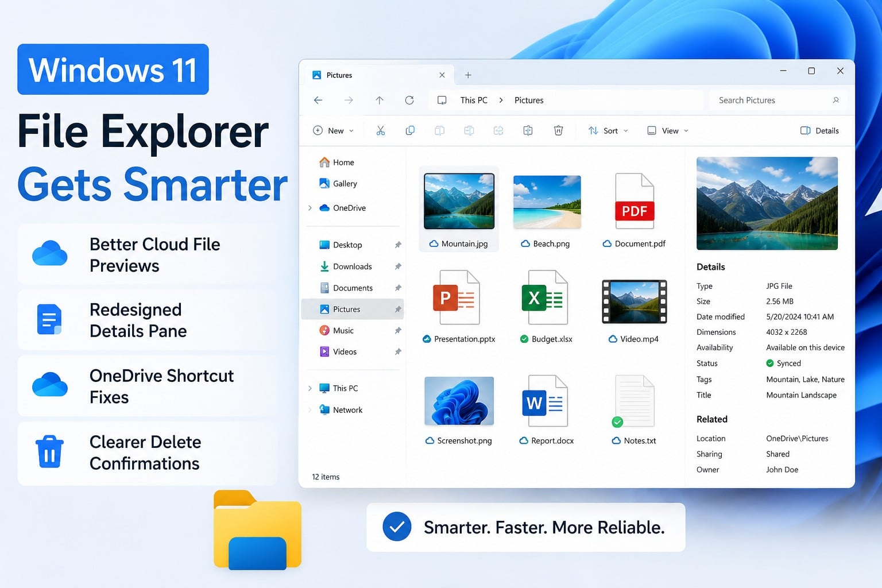Open the View dropdown menu
Screen dimensions: 882x588
click(667, 130)
